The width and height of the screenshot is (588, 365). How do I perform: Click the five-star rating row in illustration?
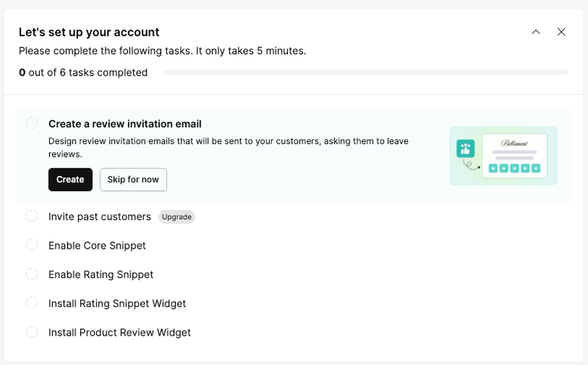(x=514, y=169)
